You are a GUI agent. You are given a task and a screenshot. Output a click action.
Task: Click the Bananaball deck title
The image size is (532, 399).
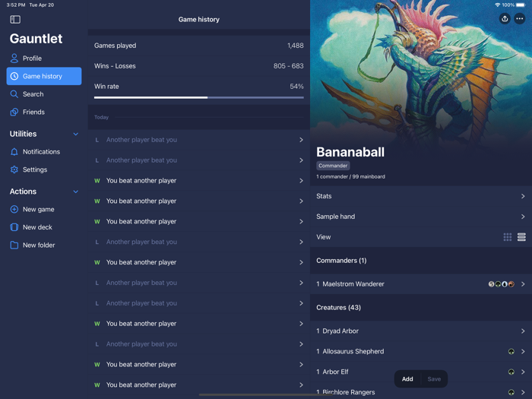coord(350,152)
